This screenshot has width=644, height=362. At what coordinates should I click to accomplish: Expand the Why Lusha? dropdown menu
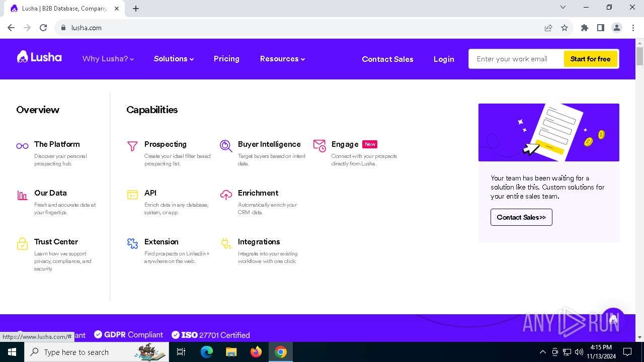[108, 59]
